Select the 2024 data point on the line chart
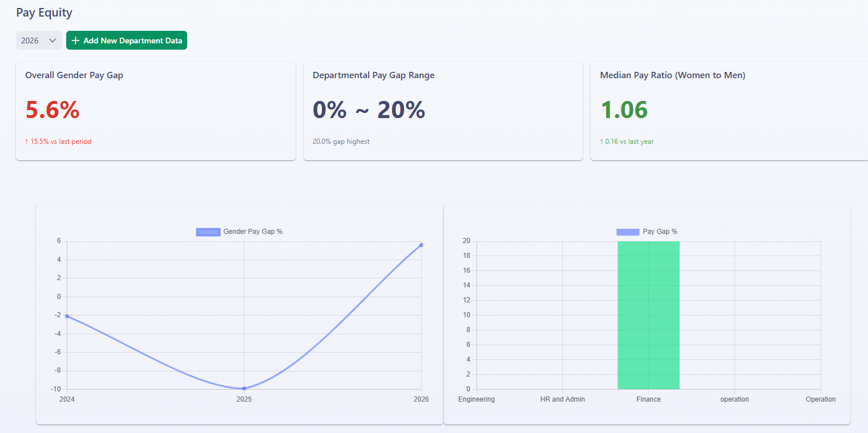This screenshot has height=433, width=868. pyautogui.click(x=67, y=316)
